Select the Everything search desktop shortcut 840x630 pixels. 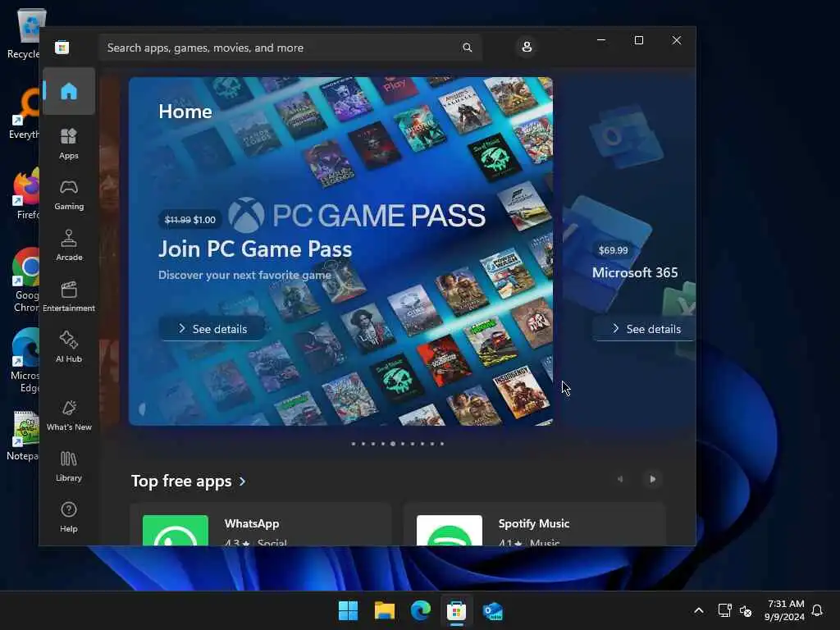pos(24,114)
